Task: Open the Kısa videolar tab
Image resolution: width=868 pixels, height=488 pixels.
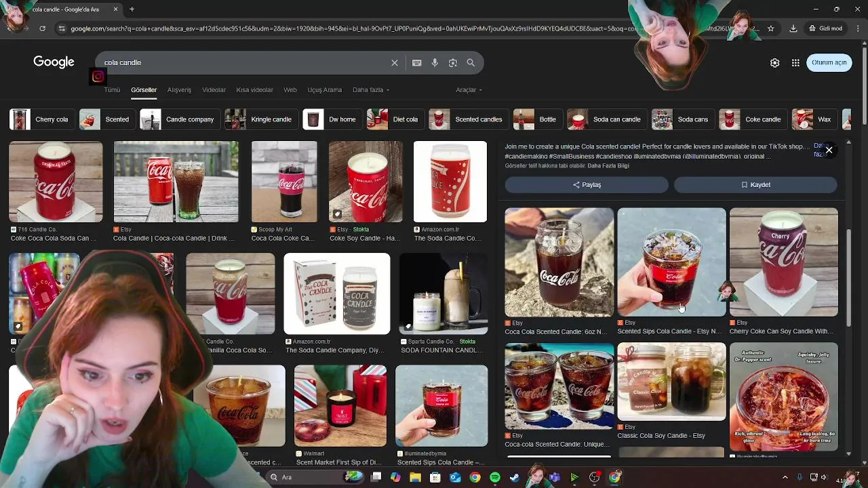Action: click(x=254, y=90)
